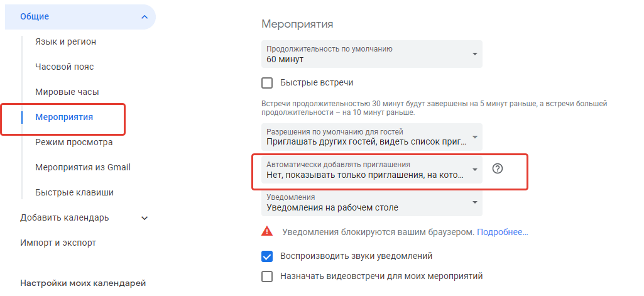The width and height of the screenshot is (644, 296).
Task: Enable the Быстрые встречи checkbox
Action: click(267, 82)
